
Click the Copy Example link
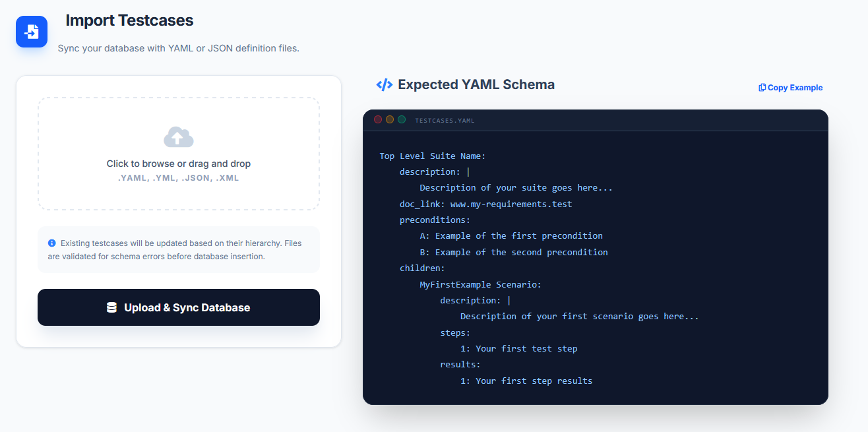(795, 87)
